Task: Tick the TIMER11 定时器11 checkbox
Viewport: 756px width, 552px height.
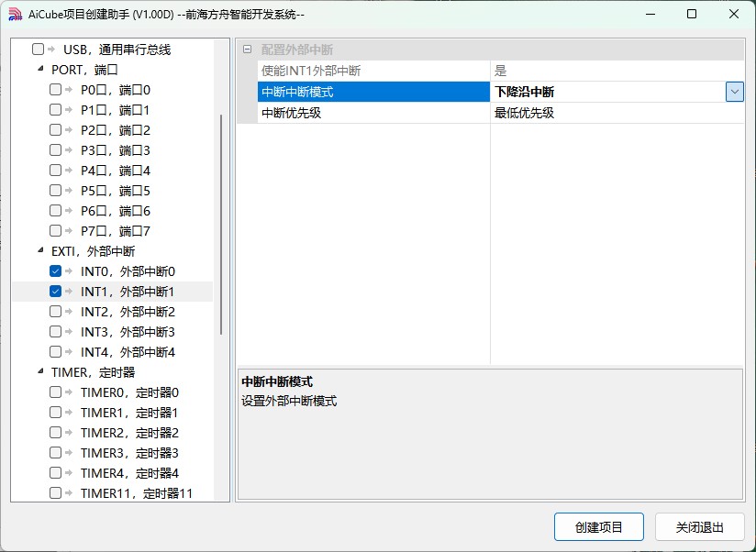Action: pyautogui.click(x=55, y=493)
